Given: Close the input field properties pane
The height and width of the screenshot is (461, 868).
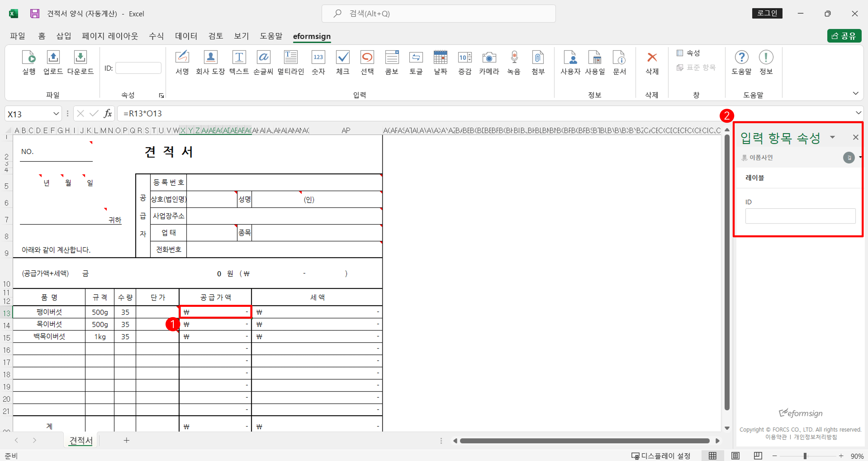Looking at the screenshot, I should click(855, 137).
